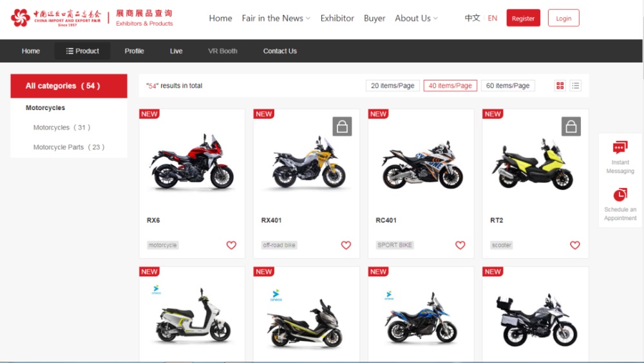Open RC401 sport bike image
Image resolution: width=644 pixels, height=363 pixels.
(421, 165)
